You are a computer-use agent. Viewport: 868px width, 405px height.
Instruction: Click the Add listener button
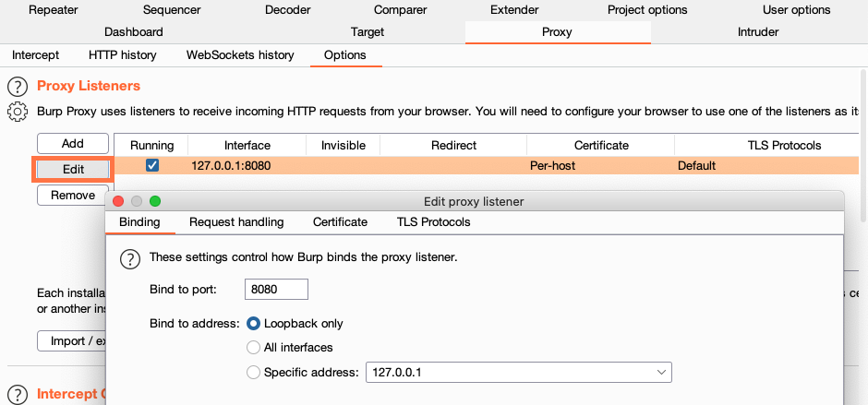coord(73,144)
